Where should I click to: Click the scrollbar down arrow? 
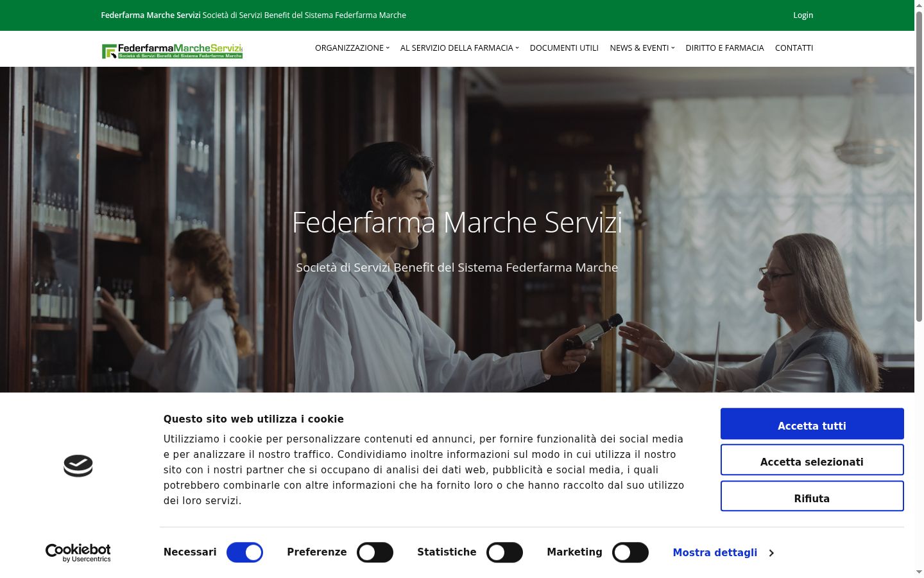[x=919, y=572]
